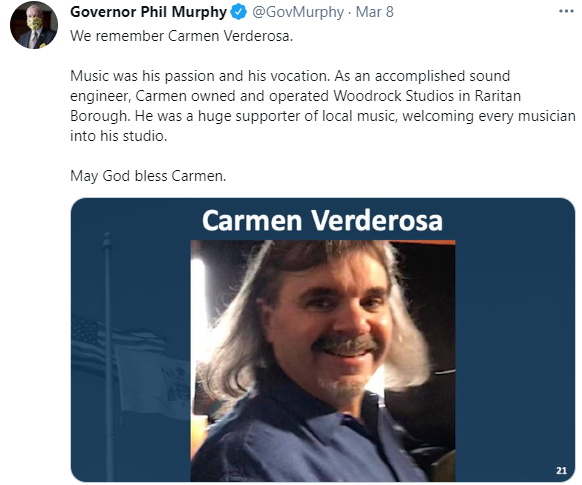
Task: Open Governor Phil Murphy's profile avatar
Action: 34,25
